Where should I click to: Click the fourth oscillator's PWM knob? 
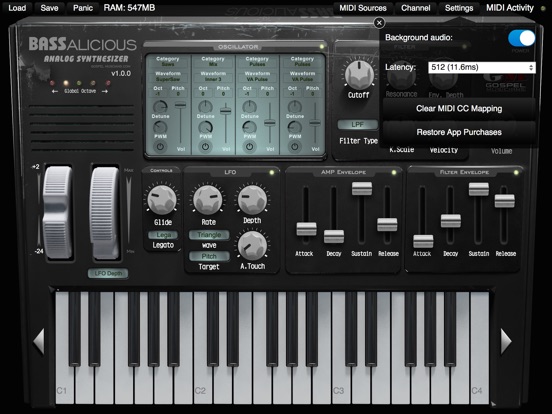[x=295, y=127]
